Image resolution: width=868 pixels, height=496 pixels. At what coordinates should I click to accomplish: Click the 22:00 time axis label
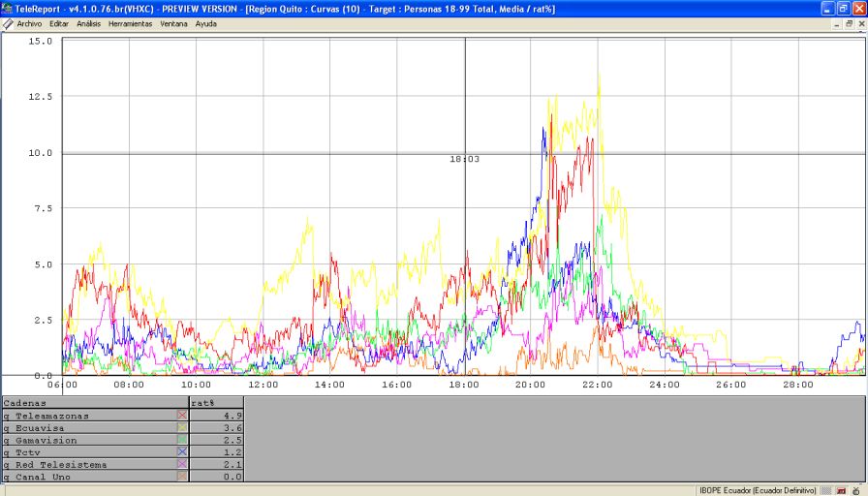tap(598, 385)
